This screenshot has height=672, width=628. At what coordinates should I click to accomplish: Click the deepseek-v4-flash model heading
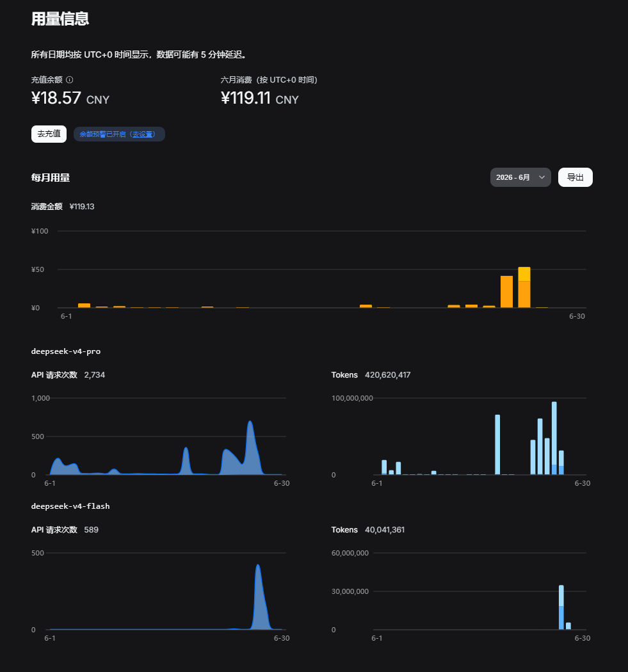pos(70,506)
